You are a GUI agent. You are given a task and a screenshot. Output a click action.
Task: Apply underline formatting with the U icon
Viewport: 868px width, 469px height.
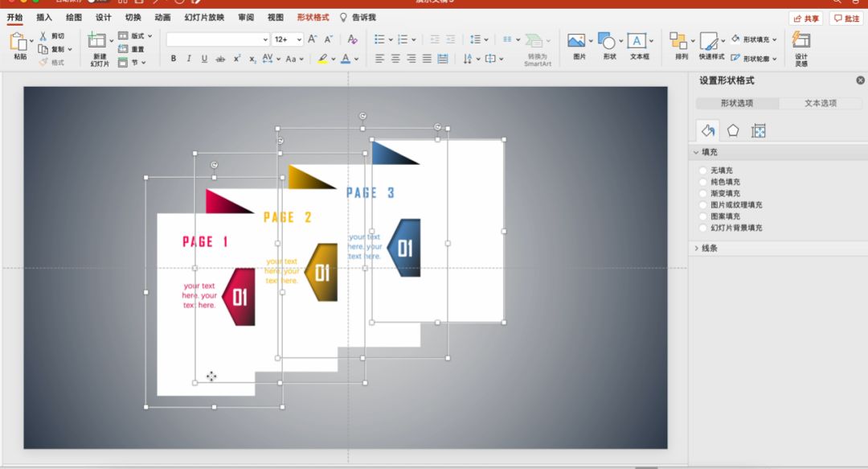point(204,58)
